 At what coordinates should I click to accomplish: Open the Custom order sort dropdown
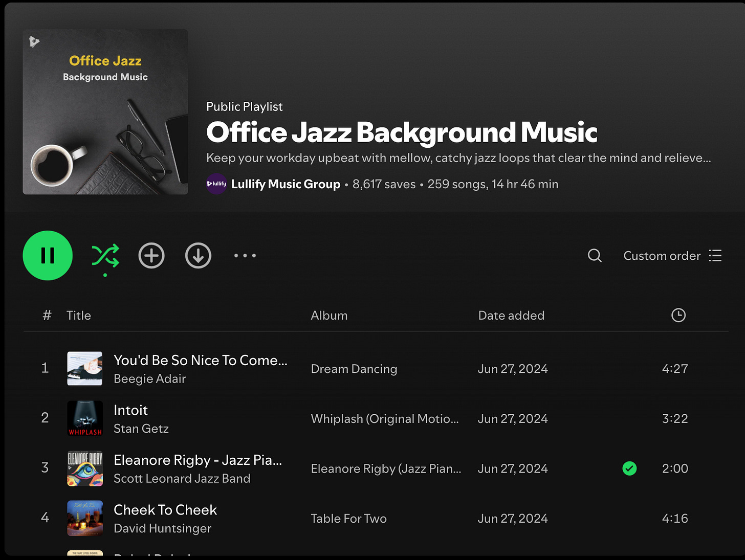click(x=672, y=256)
